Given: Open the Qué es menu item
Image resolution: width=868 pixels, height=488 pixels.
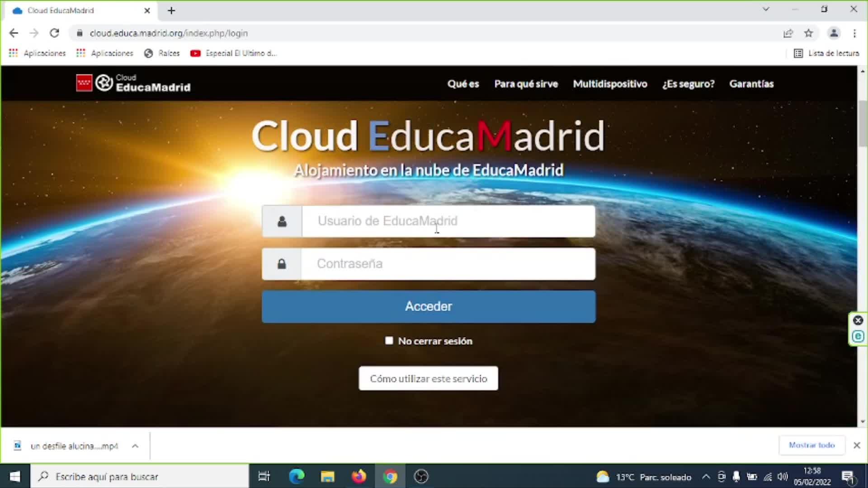Looking at the screenshot, I should click(463, 84).
